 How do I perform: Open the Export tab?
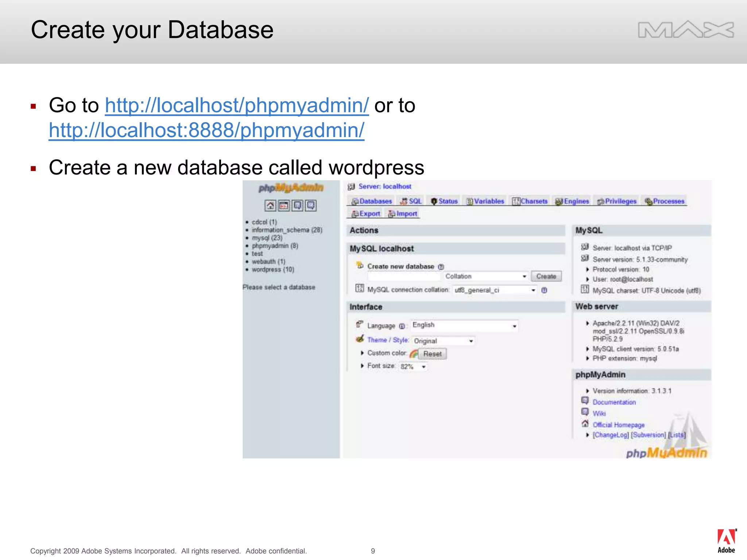366,214
